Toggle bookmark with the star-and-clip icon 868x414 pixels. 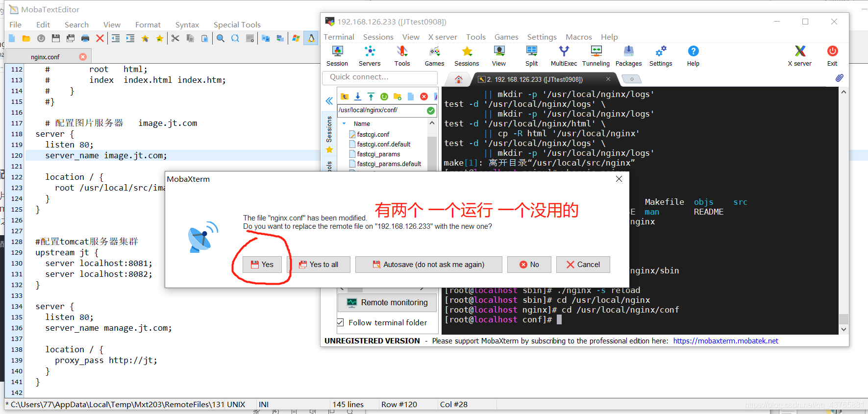click(x=145, y=38)
